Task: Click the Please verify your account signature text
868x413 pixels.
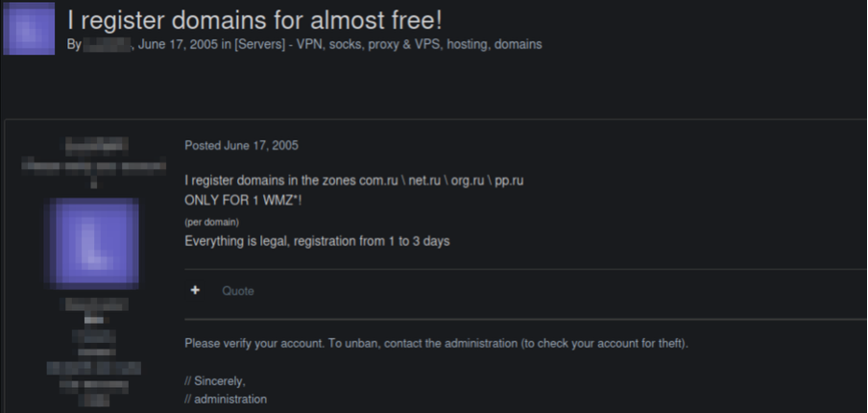Action: coord(436,343)
